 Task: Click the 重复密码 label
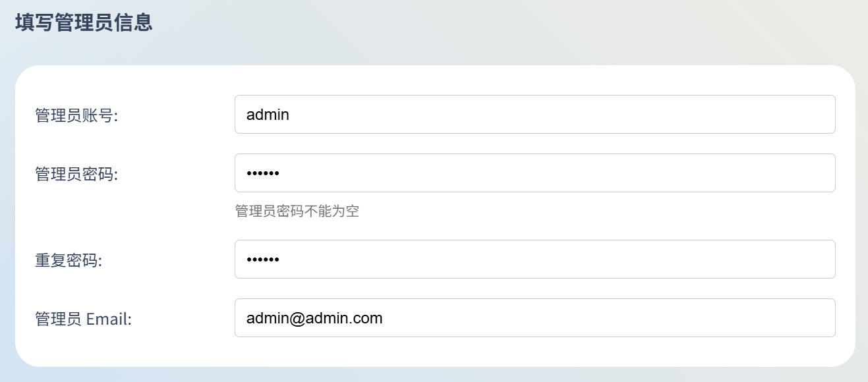click(x=69, y=261)
